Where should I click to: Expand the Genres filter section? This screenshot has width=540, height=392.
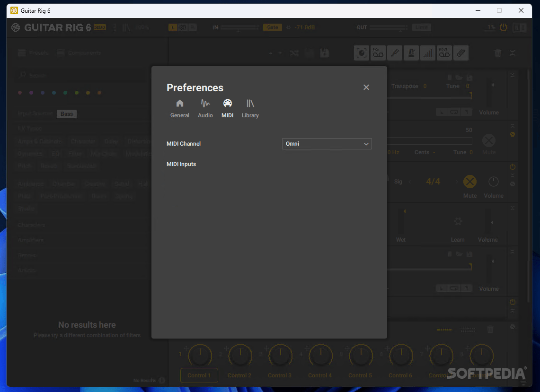[x=27, y=255]
